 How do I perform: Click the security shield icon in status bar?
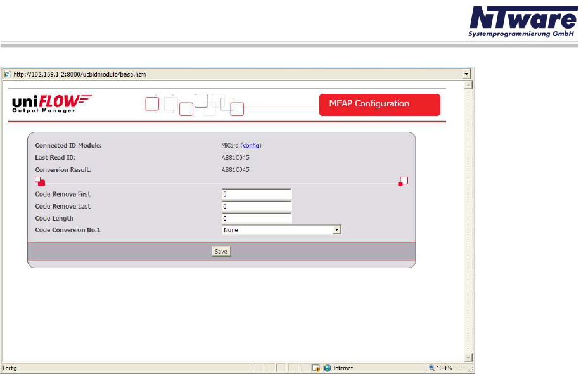[x=316, y=368]
